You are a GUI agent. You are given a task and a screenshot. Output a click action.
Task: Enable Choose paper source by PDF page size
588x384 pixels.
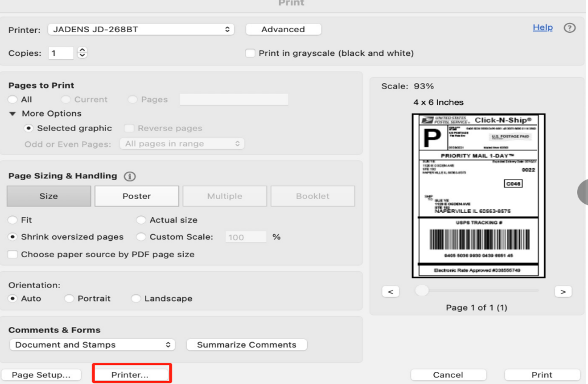pos(13,255)
